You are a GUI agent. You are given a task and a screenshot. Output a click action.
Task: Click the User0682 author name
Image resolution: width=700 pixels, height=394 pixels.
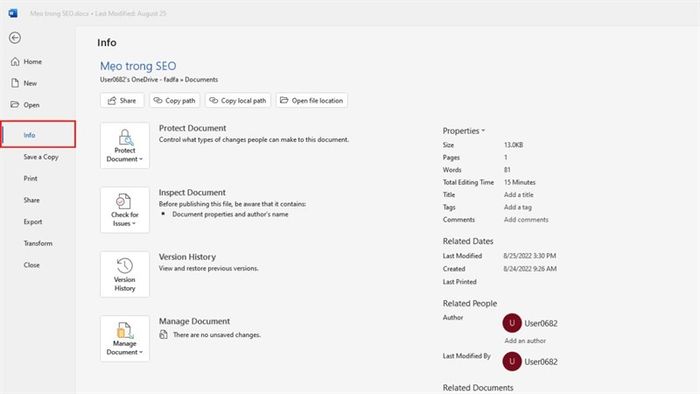click(541, 323)
